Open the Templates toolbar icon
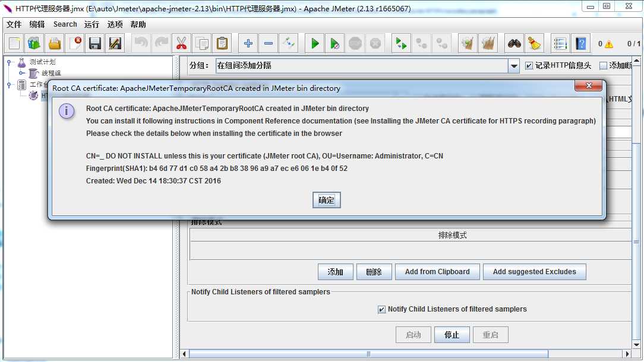Image resolution: width=644 pixels, height=362 pixels. click(34, 43)
